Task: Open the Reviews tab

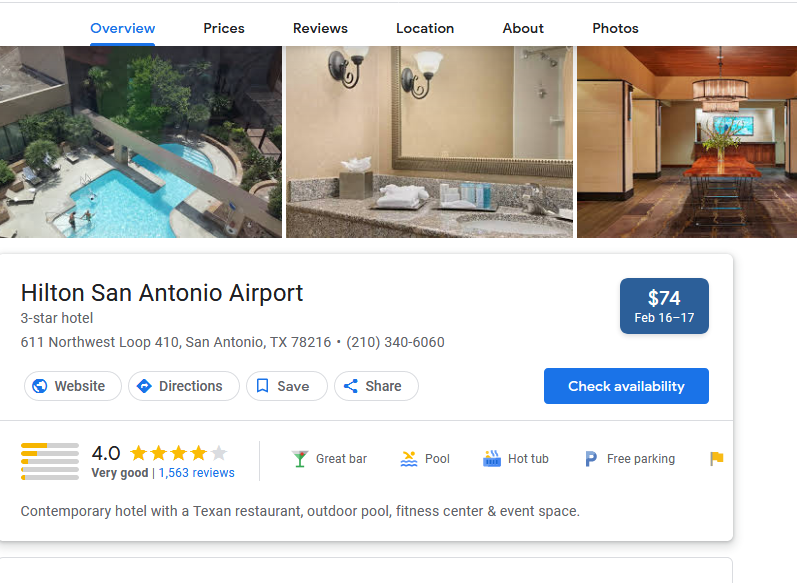Action: click(x=320, y=28)
